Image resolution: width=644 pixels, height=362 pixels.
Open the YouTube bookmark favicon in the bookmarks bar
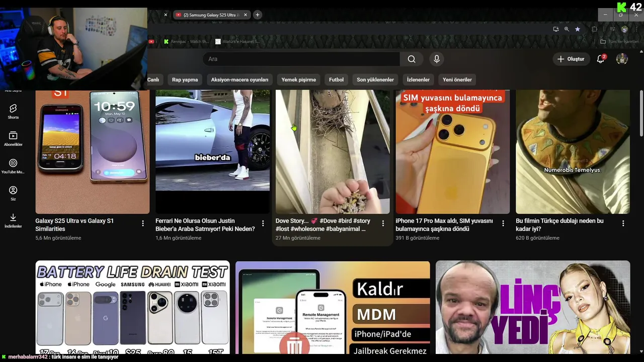point(151,41)
